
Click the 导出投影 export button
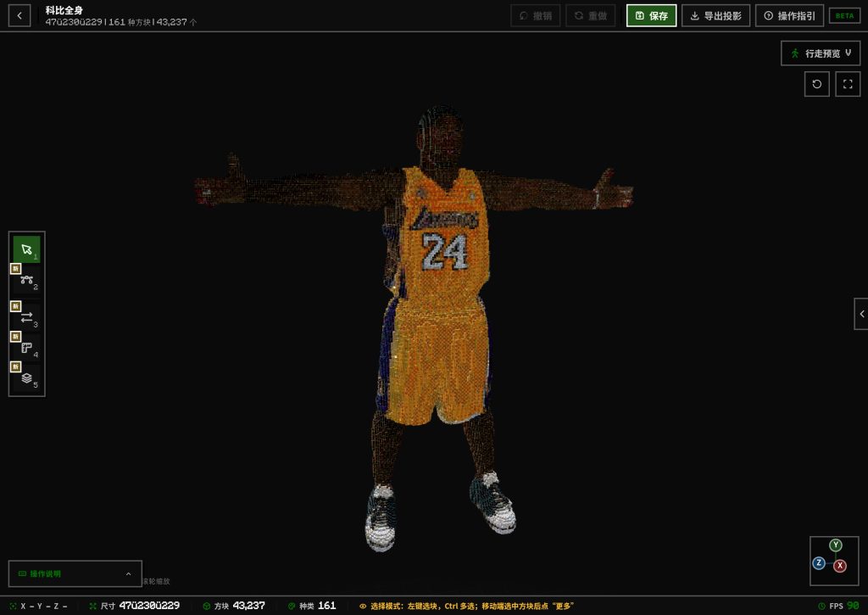[x=715, y=15]
